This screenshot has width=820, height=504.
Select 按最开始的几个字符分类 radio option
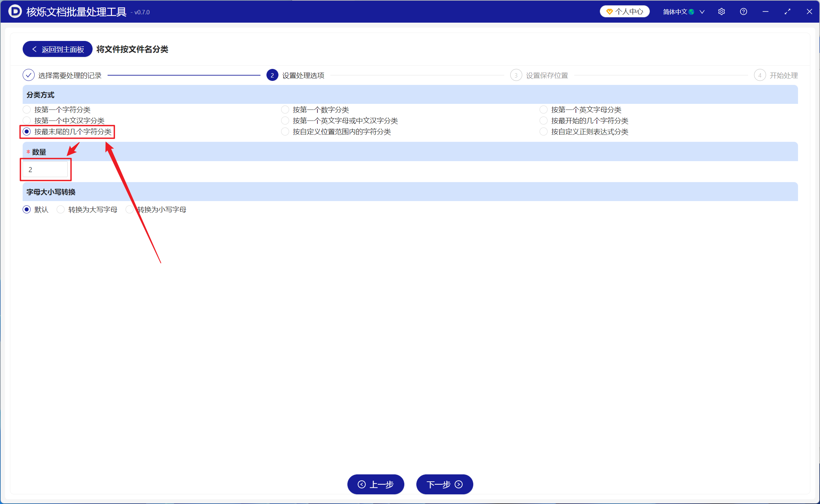[x=544, y=121]
